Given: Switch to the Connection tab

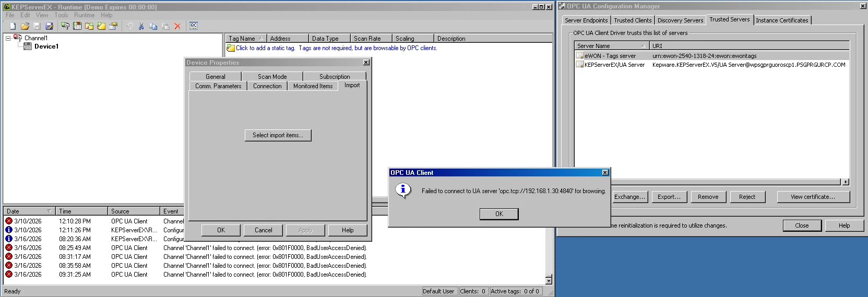Looking at the screenshot, I should (x=267, y=86).
